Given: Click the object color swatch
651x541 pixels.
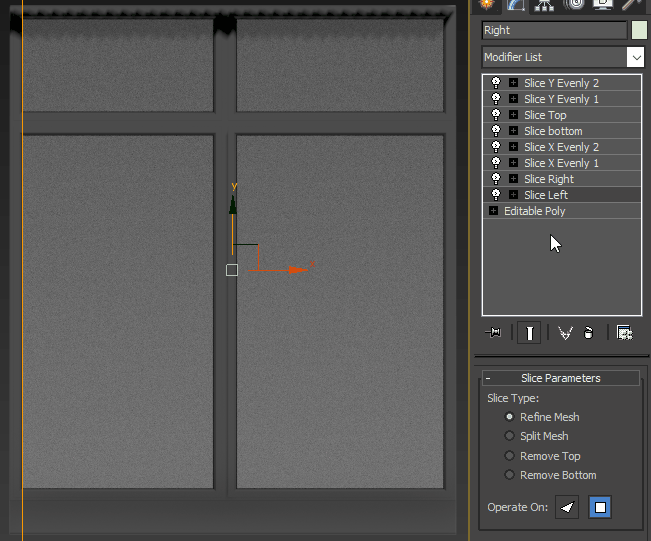Looking at the screenshot, I should pos(640,30).
